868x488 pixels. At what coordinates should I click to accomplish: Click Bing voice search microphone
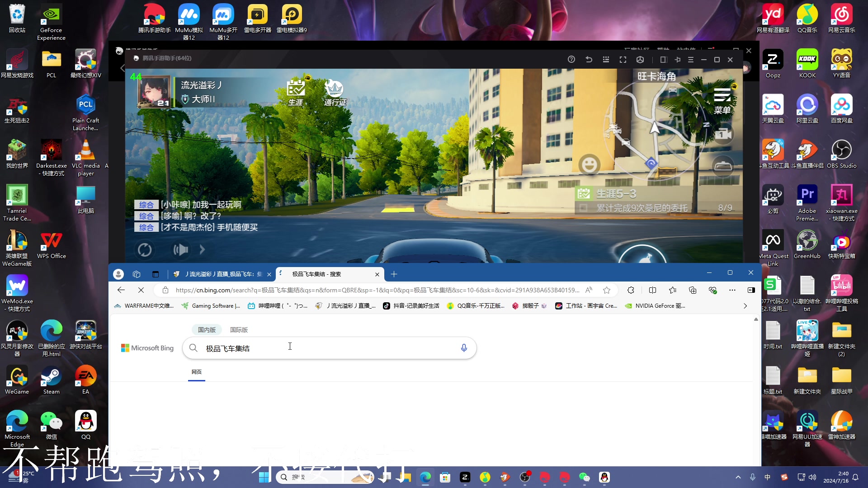pyautogui.click(x=464, y=348)
